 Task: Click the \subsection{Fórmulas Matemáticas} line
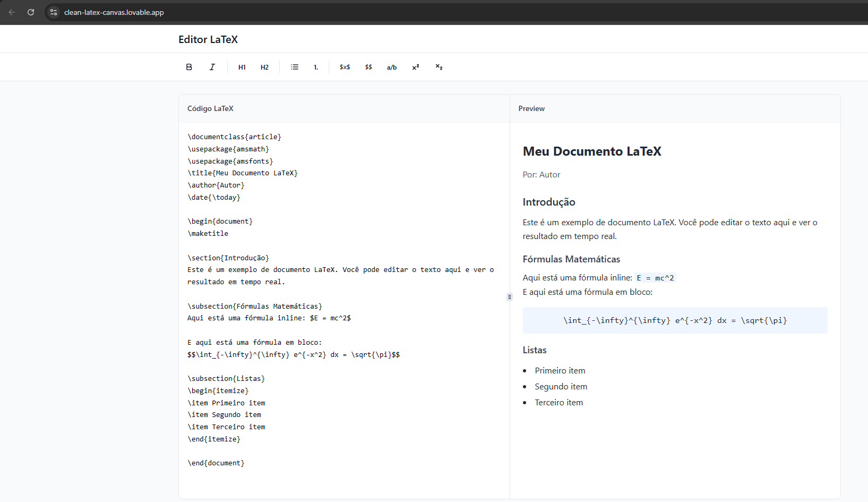255,307
